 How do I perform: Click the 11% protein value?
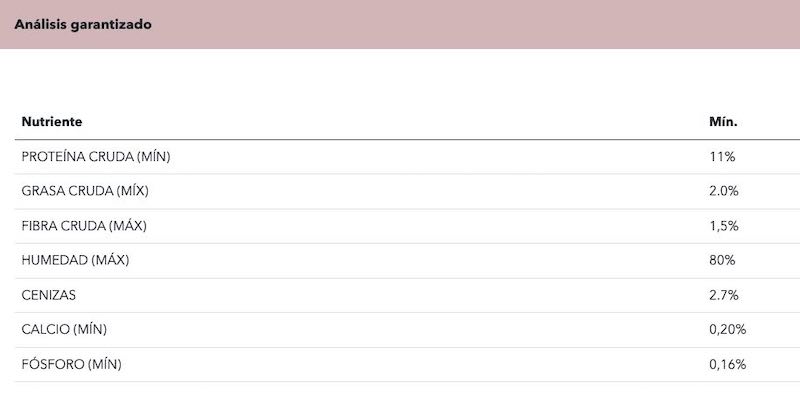722,157
